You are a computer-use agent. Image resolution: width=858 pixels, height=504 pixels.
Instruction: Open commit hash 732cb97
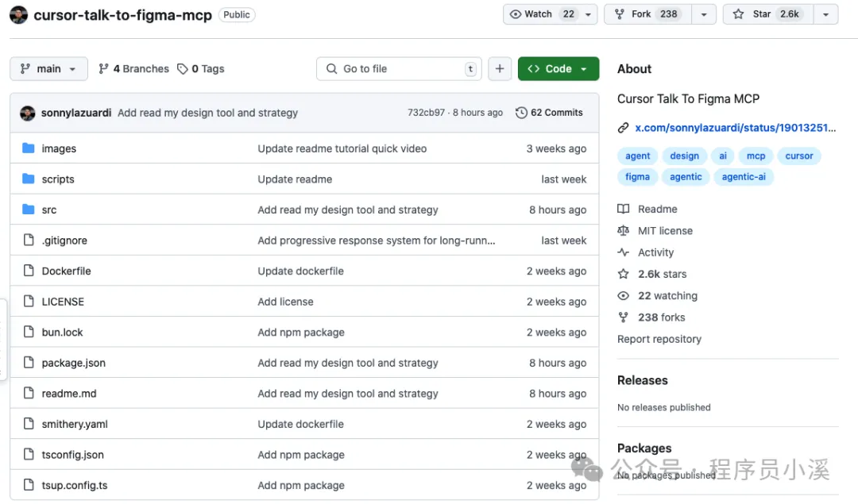427,113
